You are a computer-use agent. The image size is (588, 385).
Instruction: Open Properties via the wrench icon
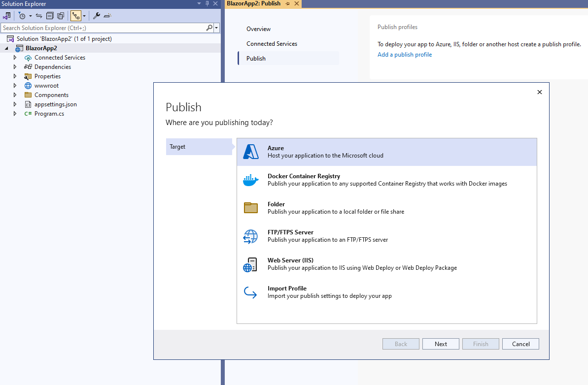(x=97, y=16)
